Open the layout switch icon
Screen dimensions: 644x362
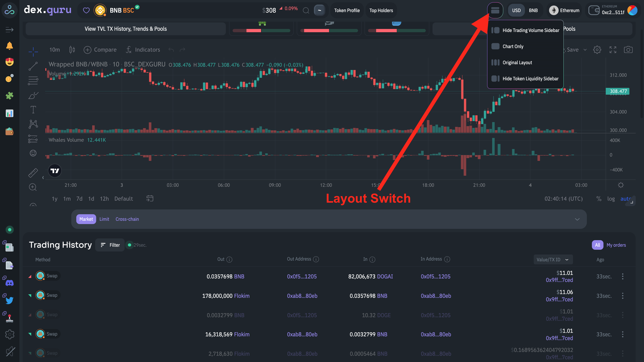coord(495,10)
